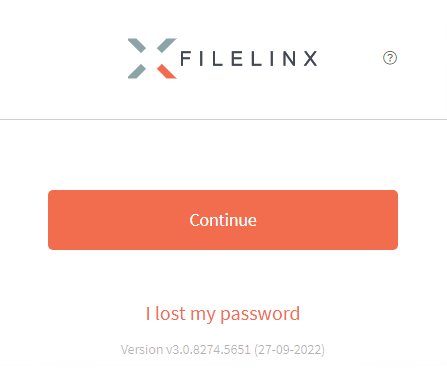Select the orange segment of the logo

(167, 71)
